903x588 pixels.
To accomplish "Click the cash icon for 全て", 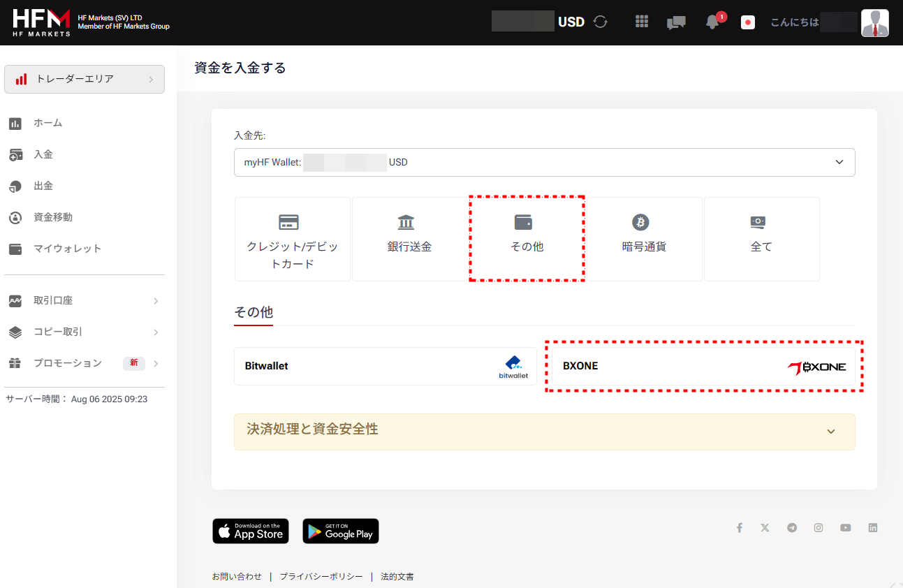I will (758, 222).
